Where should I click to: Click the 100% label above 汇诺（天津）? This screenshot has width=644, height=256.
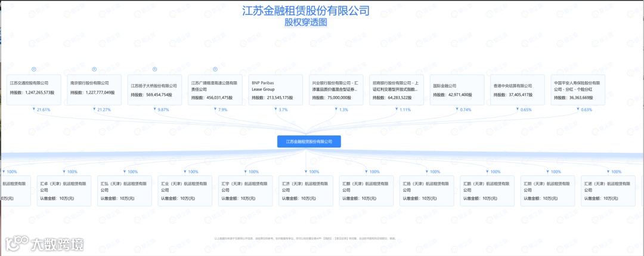point(616,172)
